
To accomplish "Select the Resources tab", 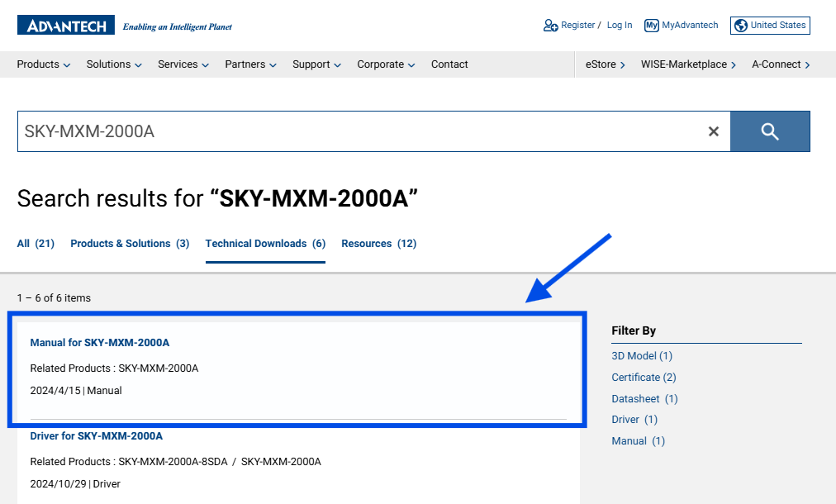I will click(378, 244).
